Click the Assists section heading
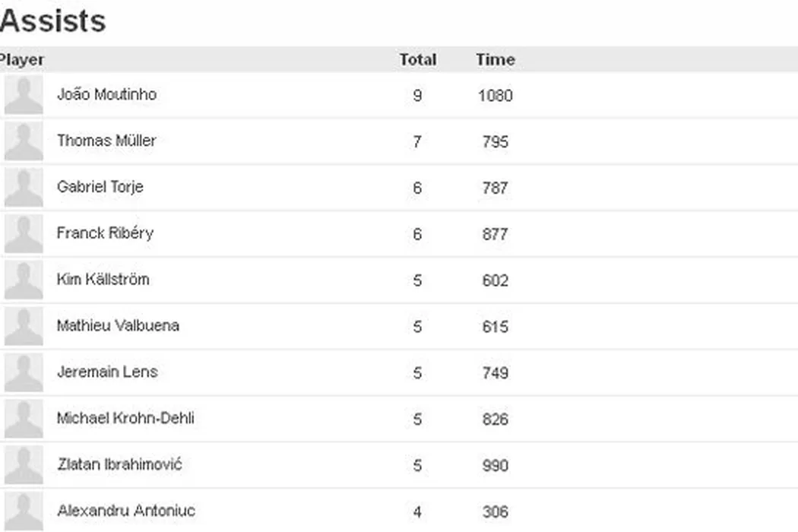This screenshot has width=798, height=532. click(x=52, y=21)
